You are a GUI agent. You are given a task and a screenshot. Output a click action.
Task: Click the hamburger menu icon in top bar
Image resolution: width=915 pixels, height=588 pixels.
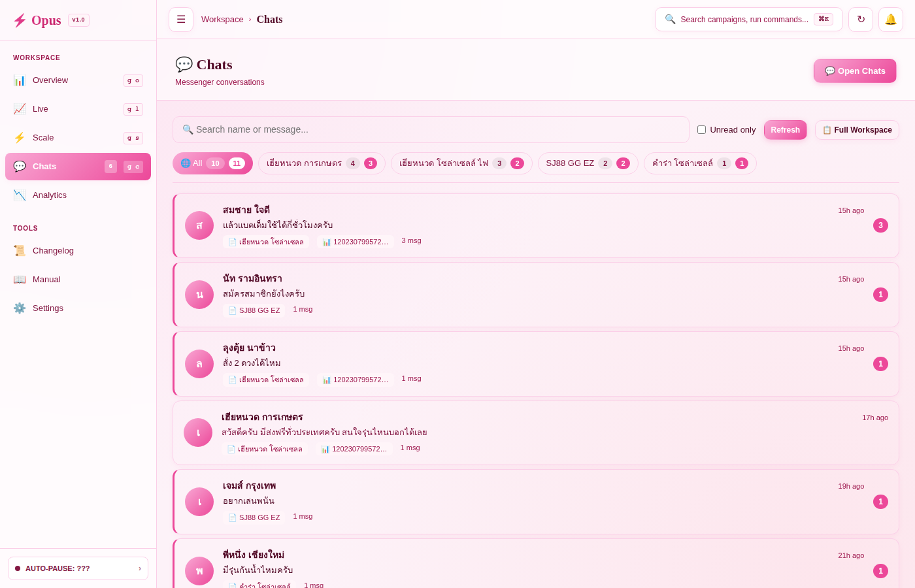click(x=181, y=20)
